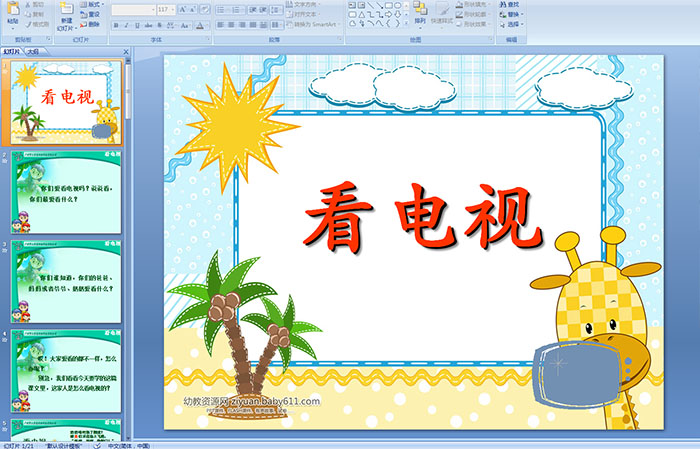Toggle Italic formatting
Screen dimensions: 700x449
[126, 25]
